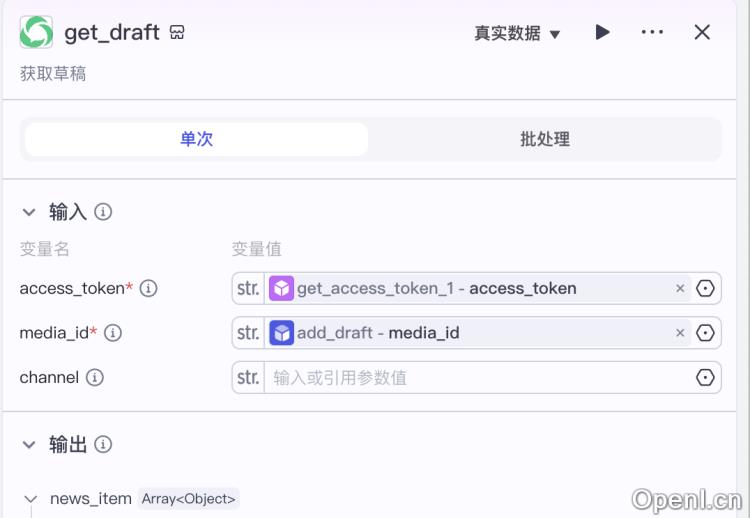Show info for the 输入 section
The height and width of the screenshot is (518, 750).
tap(103, 211)
